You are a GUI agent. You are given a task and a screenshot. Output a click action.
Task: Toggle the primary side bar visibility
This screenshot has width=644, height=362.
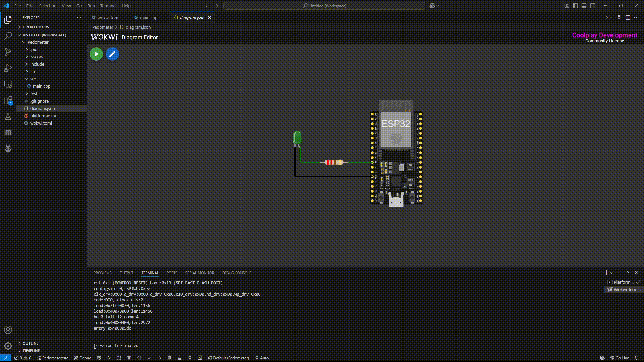[575, 6]
